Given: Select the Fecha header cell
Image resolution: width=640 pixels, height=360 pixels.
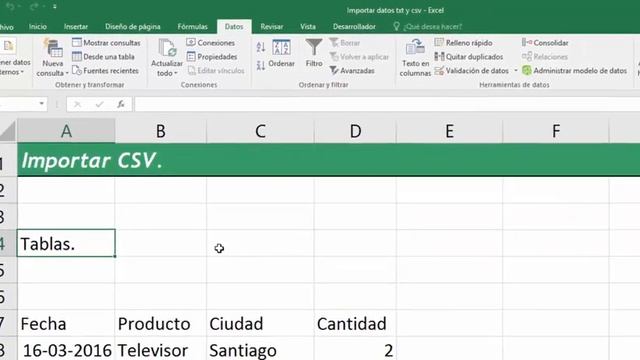Looking at the screenshot, I should [x=66, y=323].
